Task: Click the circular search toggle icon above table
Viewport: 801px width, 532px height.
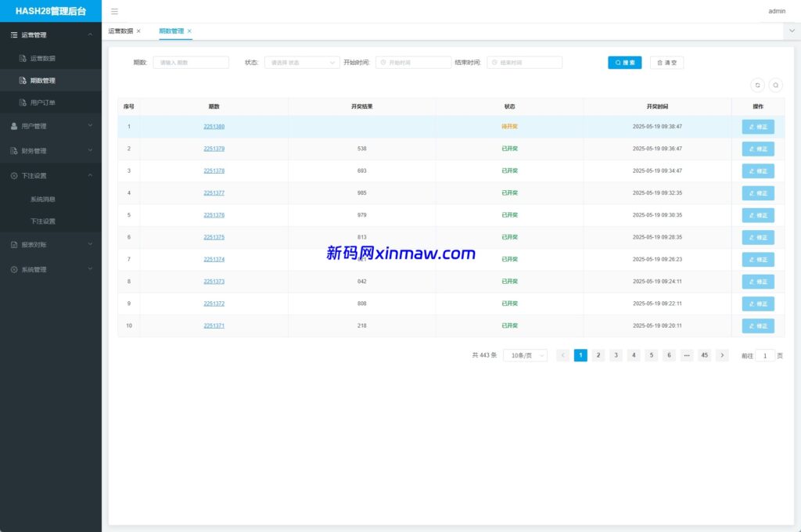Action: tap(775, 85)
